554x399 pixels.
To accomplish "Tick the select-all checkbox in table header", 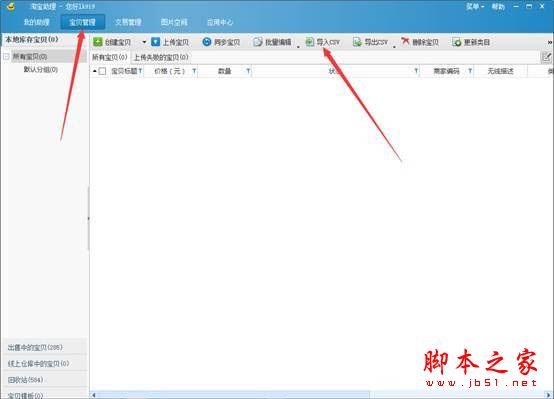I will tap(102, 71).
